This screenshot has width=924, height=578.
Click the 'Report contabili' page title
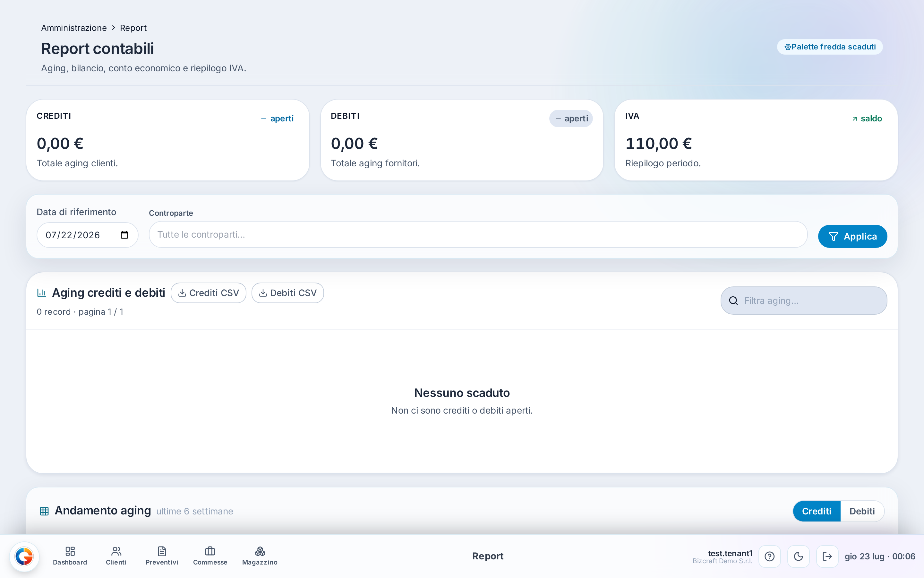point(97,48)
